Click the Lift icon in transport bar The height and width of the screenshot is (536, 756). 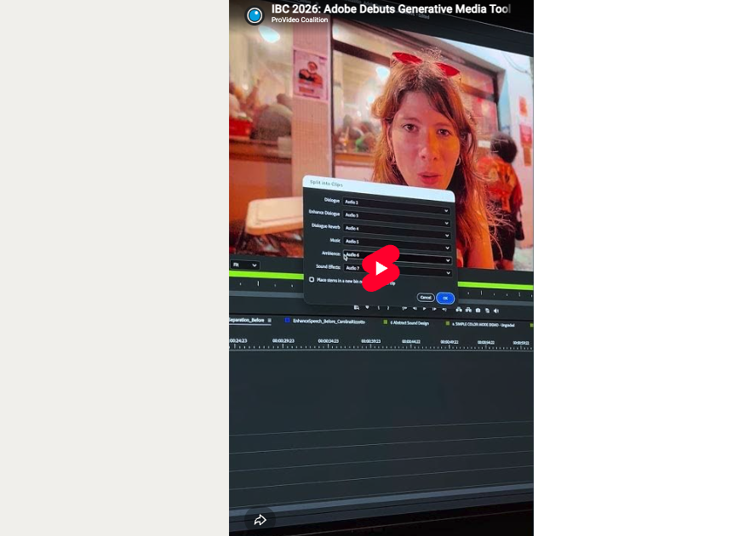(x=459, y=310)
